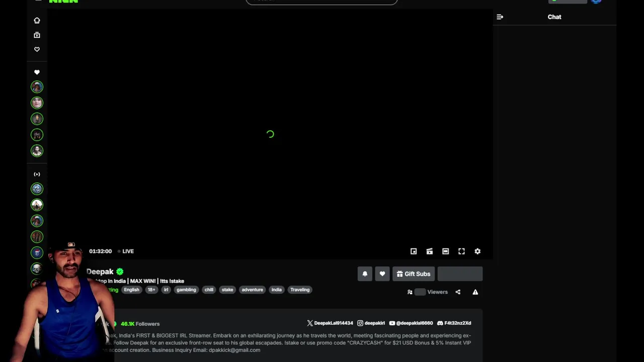Select the stake tag

click(227, 290)
